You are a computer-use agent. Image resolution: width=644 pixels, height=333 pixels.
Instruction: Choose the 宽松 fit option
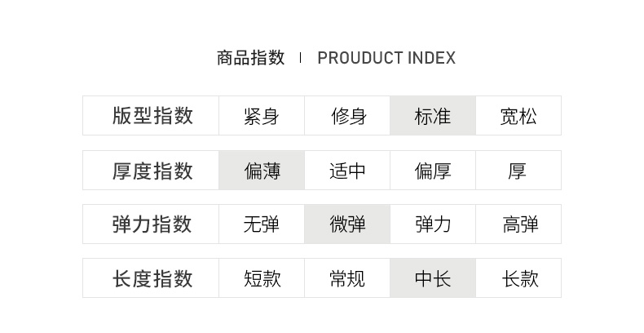click(x=518, y=116)
